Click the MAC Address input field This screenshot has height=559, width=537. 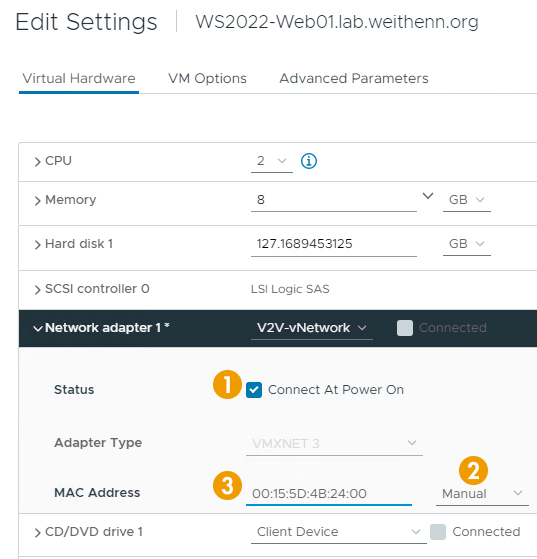tap(329, 494)
